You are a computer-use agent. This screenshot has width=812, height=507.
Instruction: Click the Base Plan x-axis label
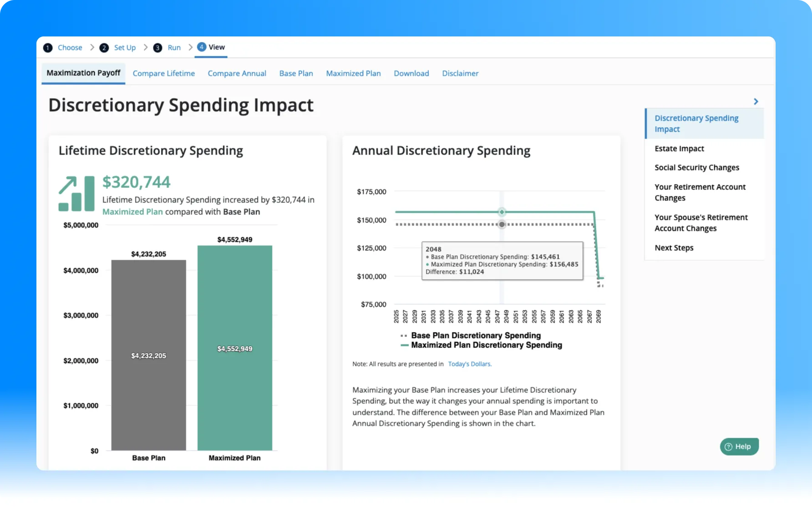pos(149,458)
